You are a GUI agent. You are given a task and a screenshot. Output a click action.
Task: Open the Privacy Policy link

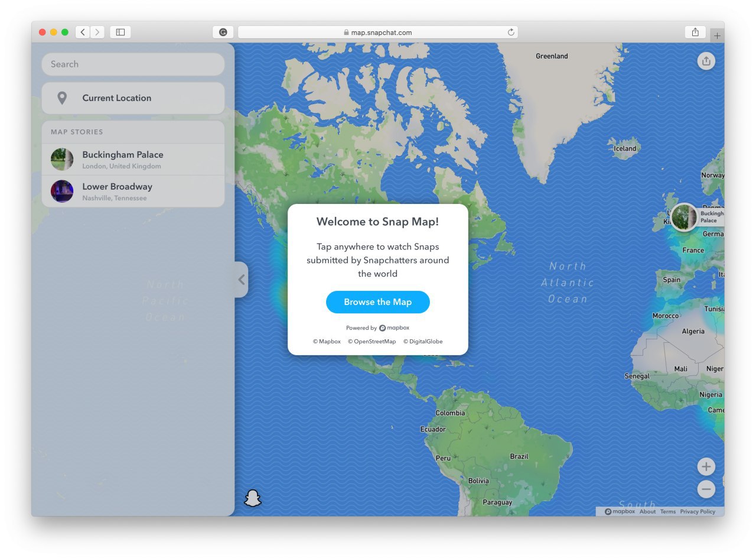(x=698, y=512)
